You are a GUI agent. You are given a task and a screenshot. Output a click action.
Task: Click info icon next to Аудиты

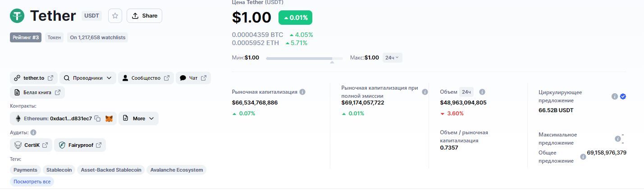[x=33, y=132]
